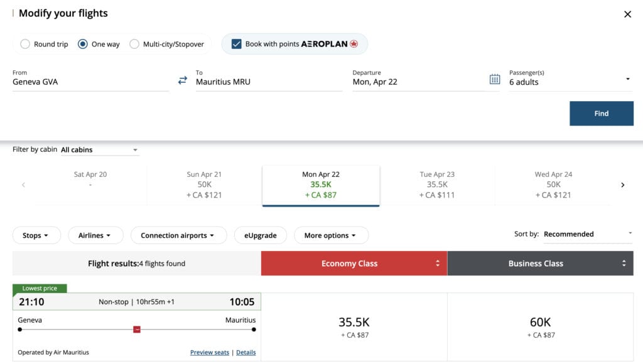643x364 pixels.
Task: Open the Preview seats link
Action: click(x=209, y=352)
